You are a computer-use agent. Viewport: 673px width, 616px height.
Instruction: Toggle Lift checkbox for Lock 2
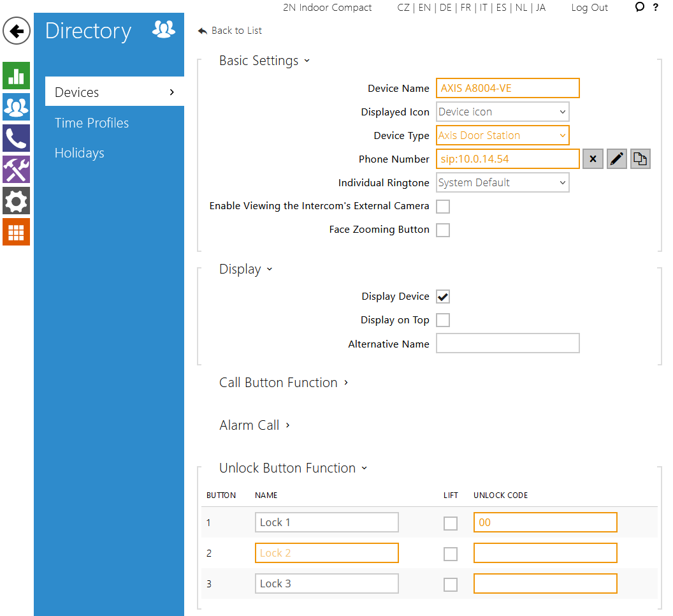[450, 554]
